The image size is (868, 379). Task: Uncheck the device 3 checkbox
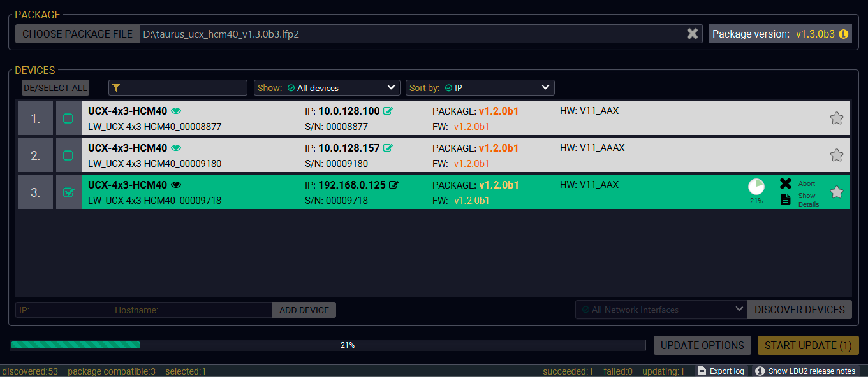pos(68,192)
